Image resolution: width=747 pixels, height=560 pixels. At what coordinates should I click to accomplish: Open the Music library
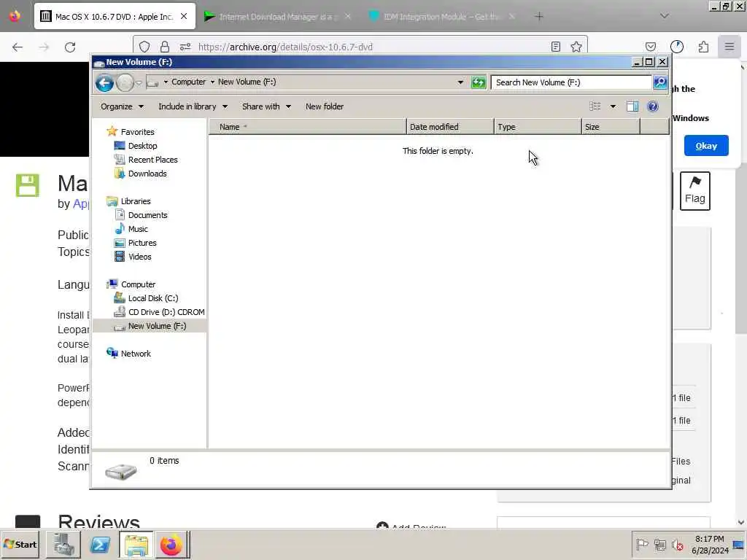pos(138,228)
